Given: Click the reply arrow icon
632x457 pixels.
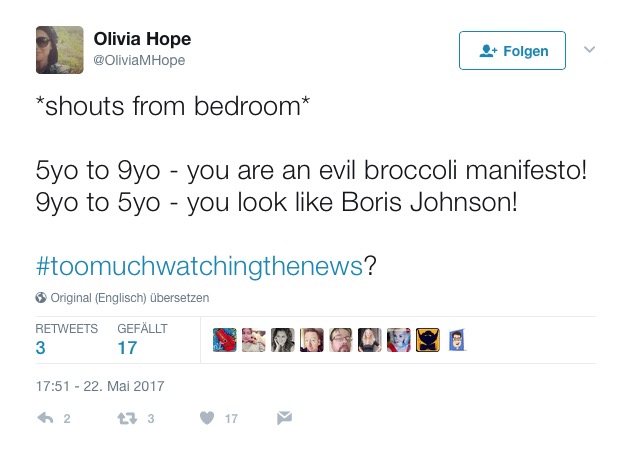Looking at the screenshot, I should 45,418.
